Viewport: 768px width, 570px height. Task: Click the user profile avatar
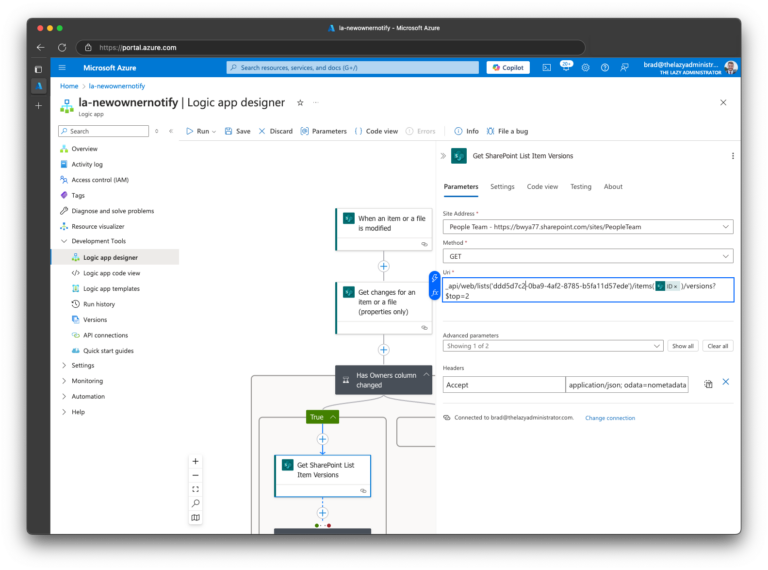coord(731,68)
